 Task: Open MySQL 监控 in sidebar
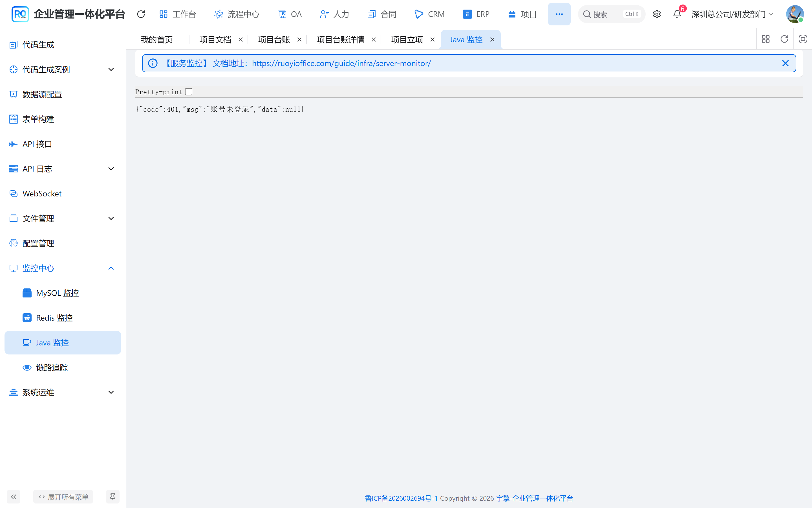(x=63, y=293)
